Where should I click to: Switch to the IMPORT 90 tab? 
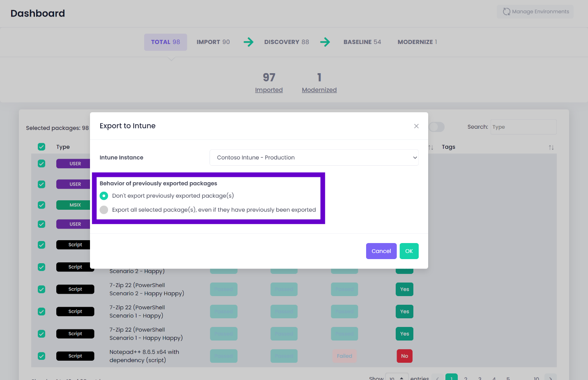coord(213,42)
